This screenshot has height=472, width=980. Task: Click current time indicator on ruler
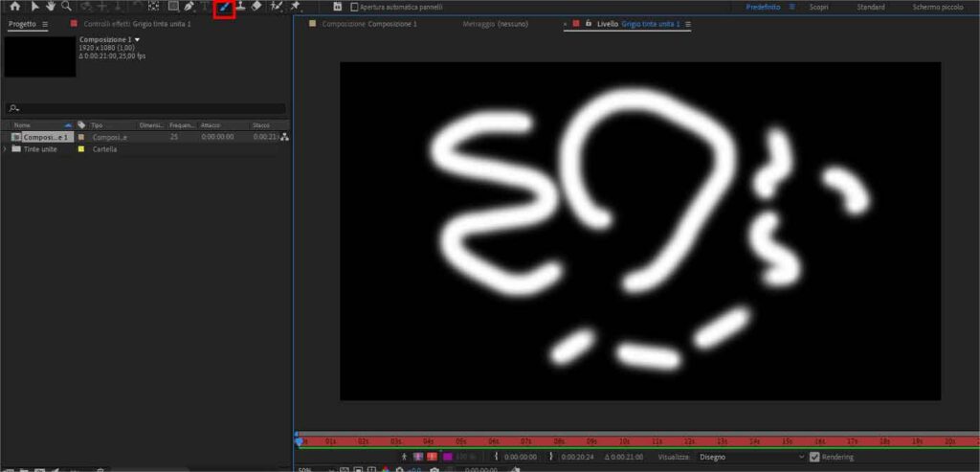[x=299, y=441]
